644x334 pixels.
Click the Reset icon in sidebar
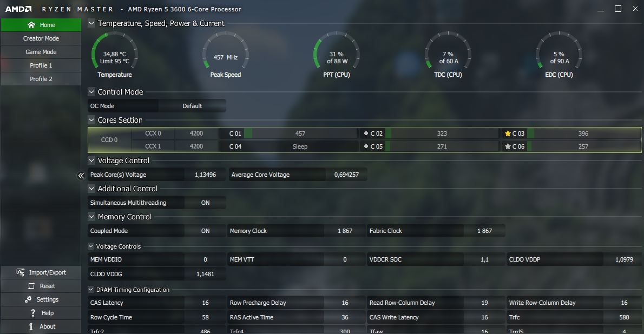tap(31, 286)
